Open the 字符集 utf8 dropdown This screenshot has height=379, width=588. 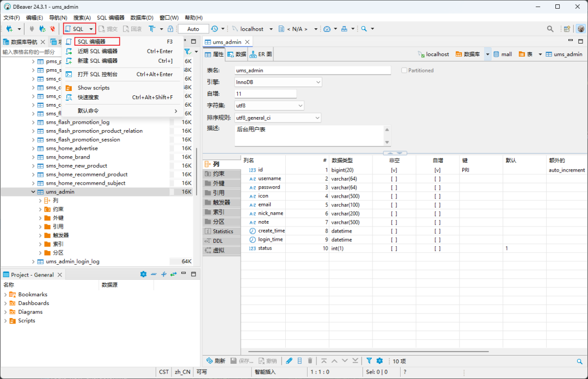(269, 106)
